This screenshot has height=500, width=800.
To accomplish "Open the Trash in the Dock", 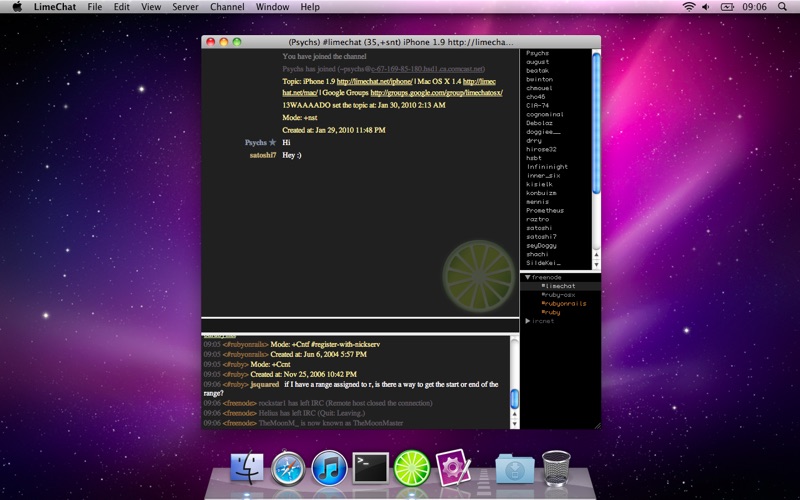I will [556, 467].
